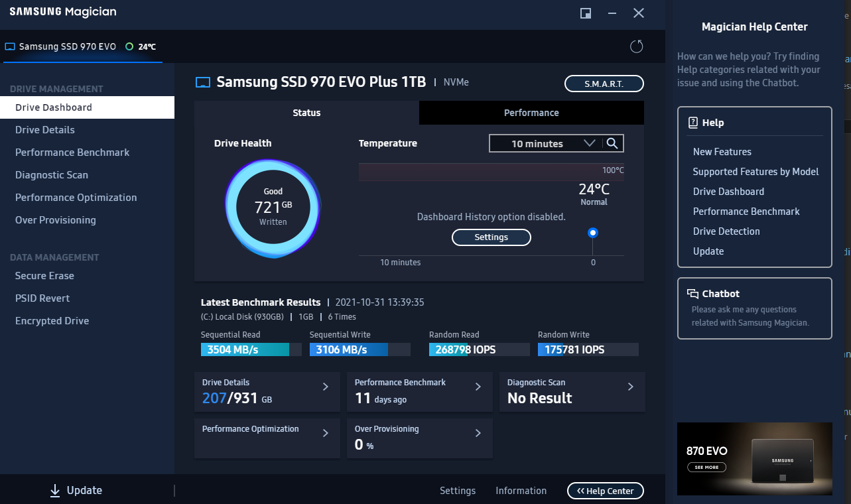Select the Samsung SSD 970 EVO drive tab
The image size is (851, 504).
tap(82, 46)
